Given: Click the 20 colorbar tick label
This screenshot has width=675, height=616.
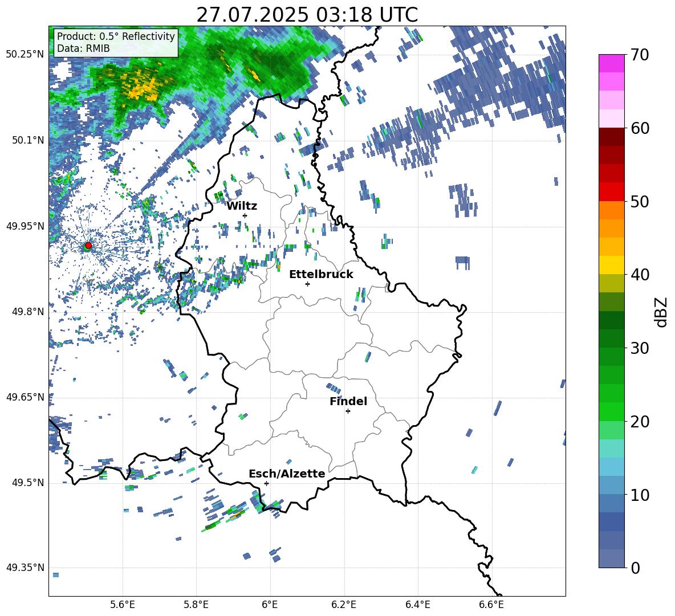Looking at the screenshot, I should [x=640, y=422].
